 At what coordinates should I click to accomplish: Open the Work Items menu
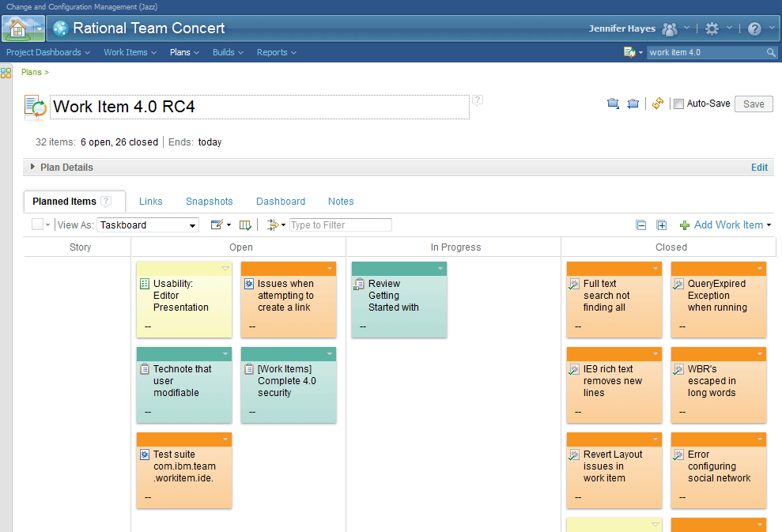[130, 52]
